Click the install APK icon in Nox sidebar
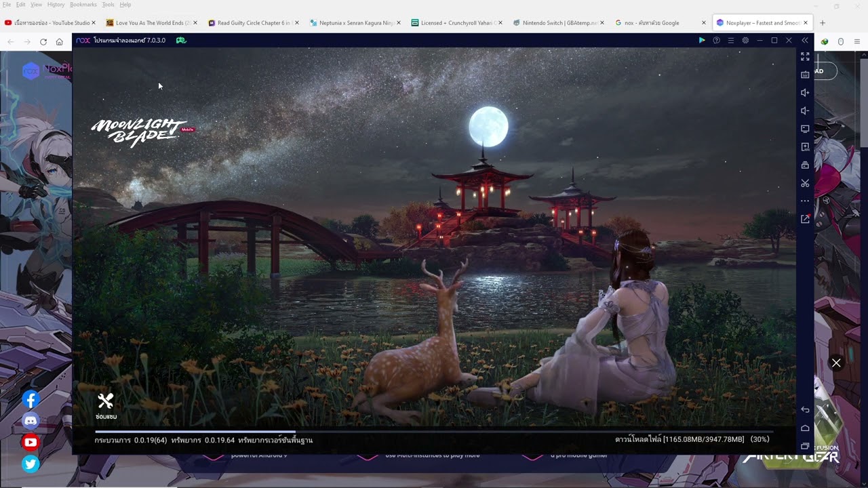The height and width of the screenshot is (488, 868). (x=805, y=147)
